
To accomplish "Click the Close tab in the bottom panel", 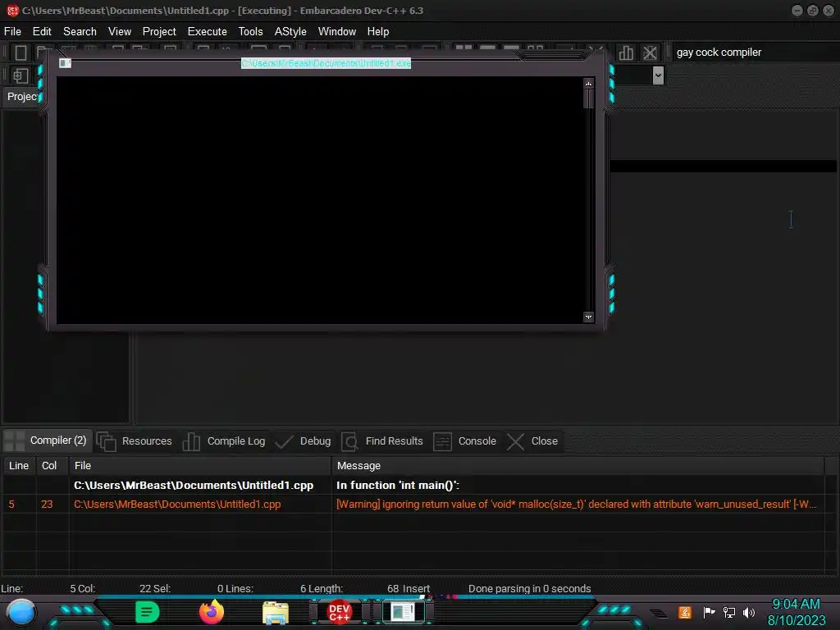I will coord(533,441).
